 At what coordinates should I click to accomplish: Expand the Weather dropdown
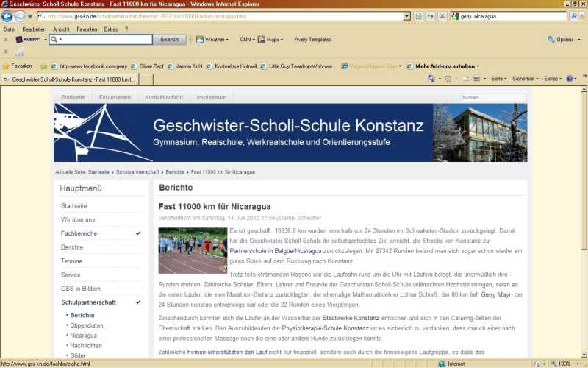point(227,40)
